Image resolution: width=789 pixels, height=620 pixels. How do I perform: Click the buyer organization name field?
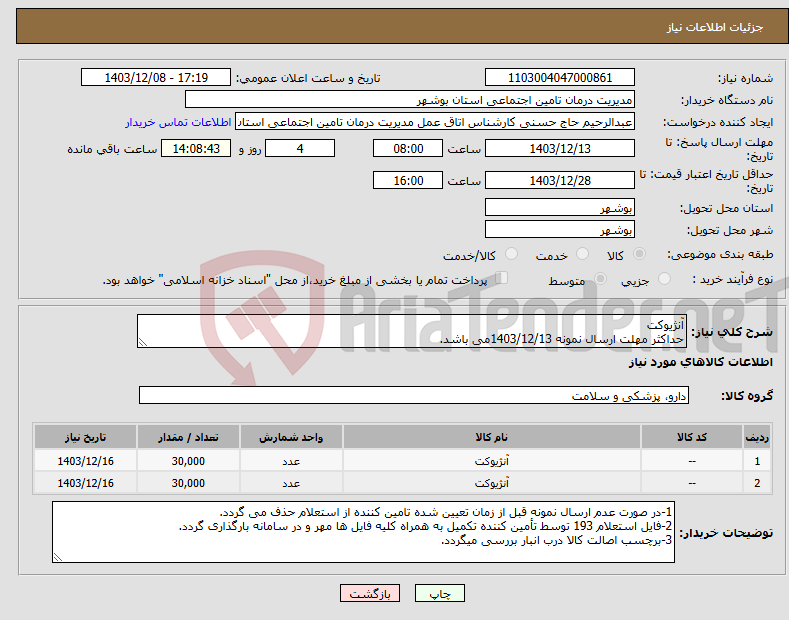tap(410, 100)
